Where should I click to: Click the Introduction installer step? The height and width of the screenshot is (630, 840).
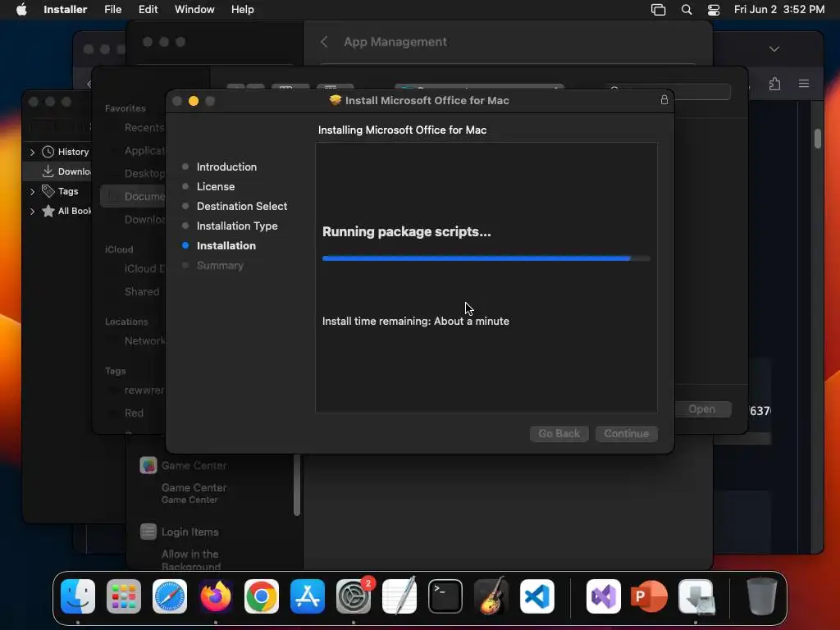[x=226, y=167]
